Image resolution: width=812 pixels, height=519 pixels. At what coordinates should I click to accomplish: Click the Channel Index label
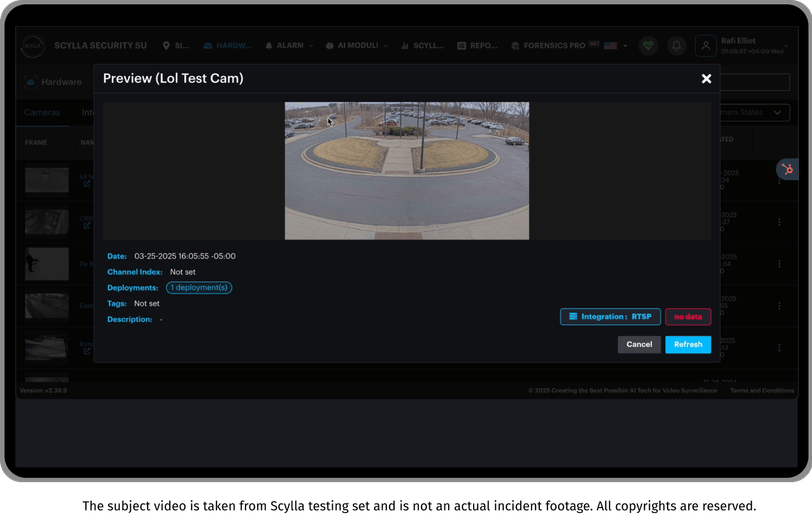pos(135,272)
